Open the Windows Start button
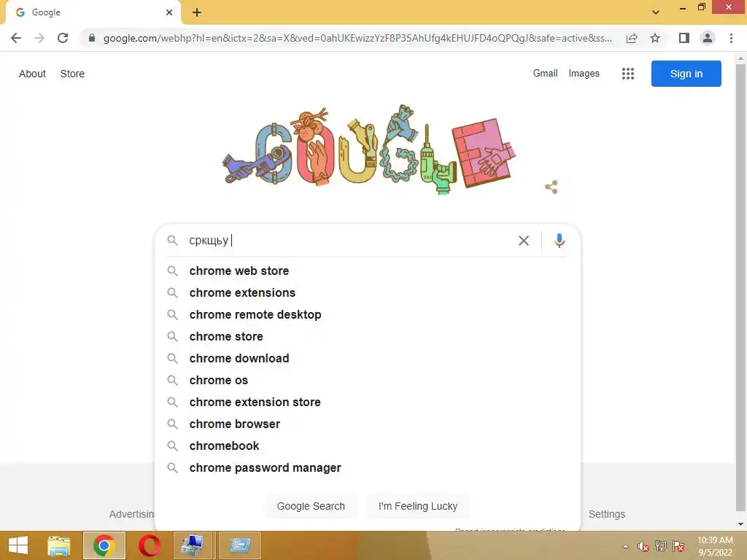 coord(18,545)
